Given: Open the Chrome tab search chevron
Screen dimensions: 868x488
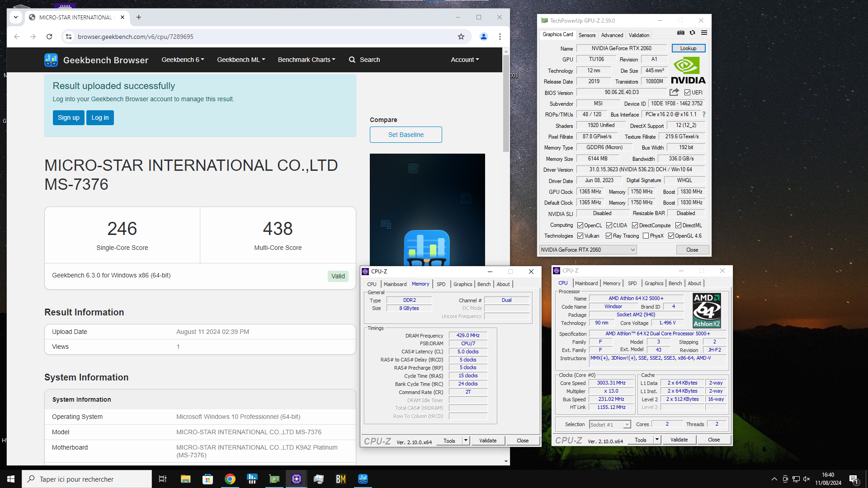Looking at the screenshot, I should pos(16,17).
